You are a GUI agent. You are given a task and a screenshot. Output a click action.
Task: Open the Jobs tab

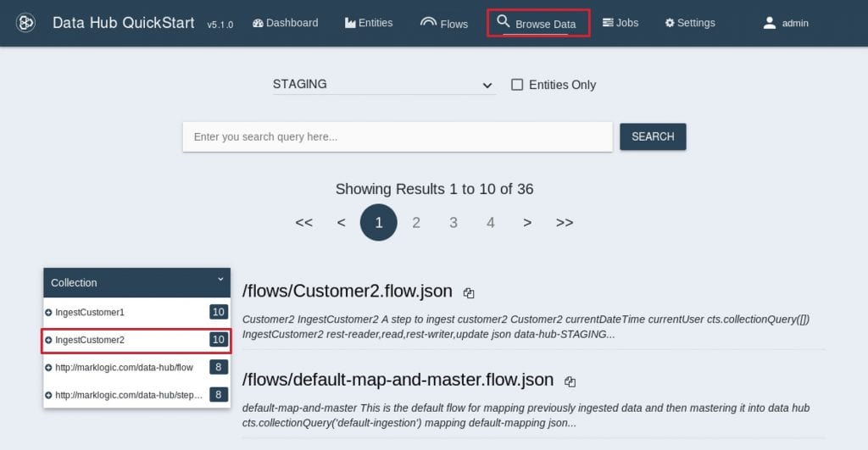point(620,23)
